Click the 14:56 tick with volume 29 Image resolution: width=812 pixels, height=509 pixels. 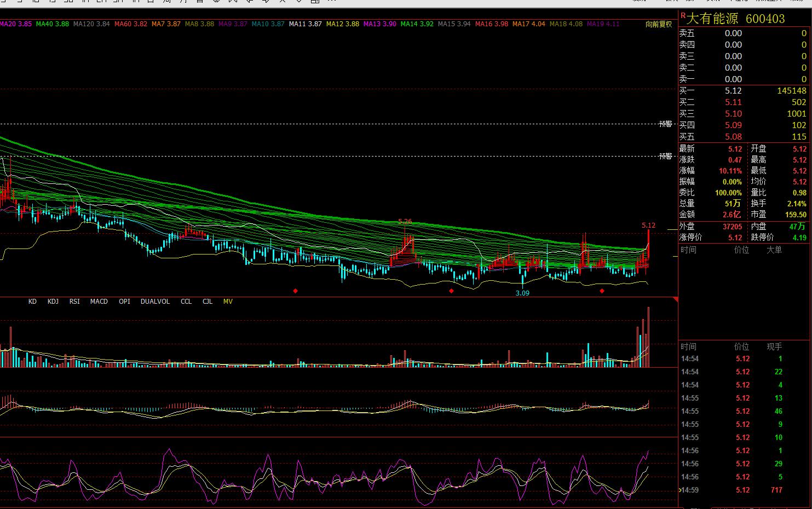(743, 464)
